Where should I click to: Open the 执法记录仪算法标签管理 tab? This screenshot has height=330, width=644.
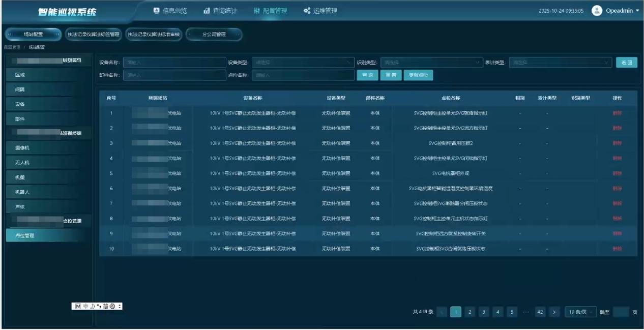[94, 35]
